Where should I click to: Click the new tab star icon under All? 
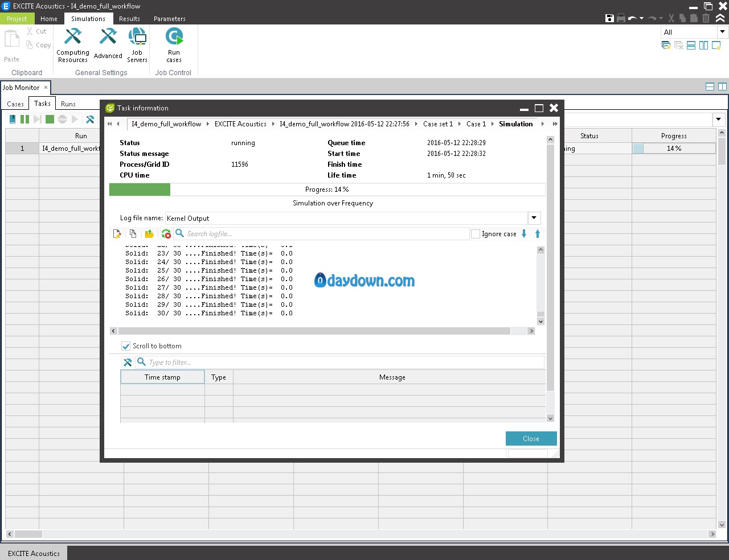point(716,46)
